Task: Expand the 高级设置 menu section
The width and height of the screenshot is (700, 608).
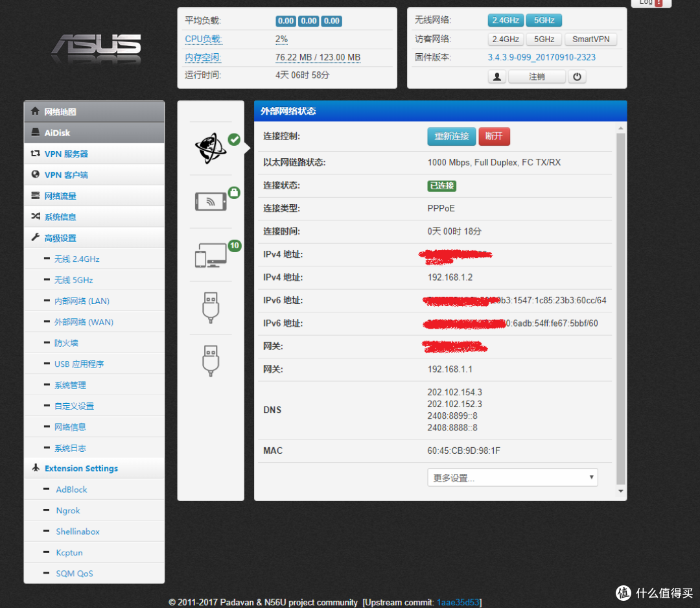Action: pos(94,238)
